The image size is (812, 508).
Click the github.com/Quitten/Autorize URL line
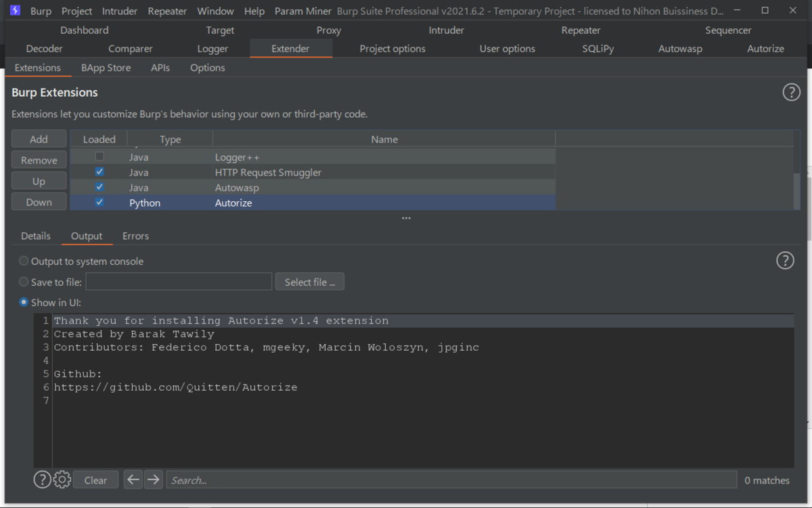176,387
